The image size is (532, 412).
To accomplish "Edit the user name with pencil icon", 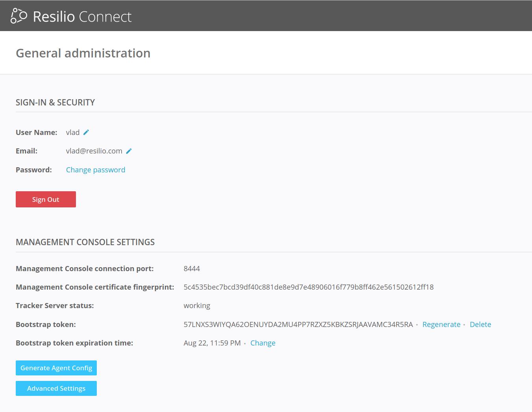I will click(x=86, y=132).
